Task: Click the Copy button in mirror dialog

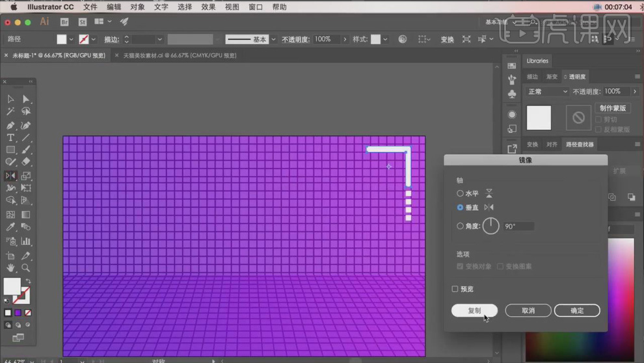Action: click(x=474, y=310)
